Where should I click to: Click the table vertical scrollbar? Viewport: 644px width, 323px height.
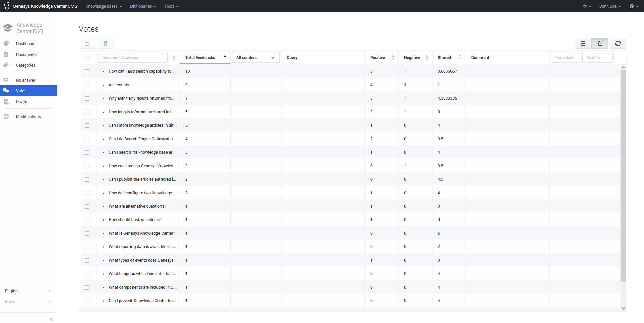(623, 175)
